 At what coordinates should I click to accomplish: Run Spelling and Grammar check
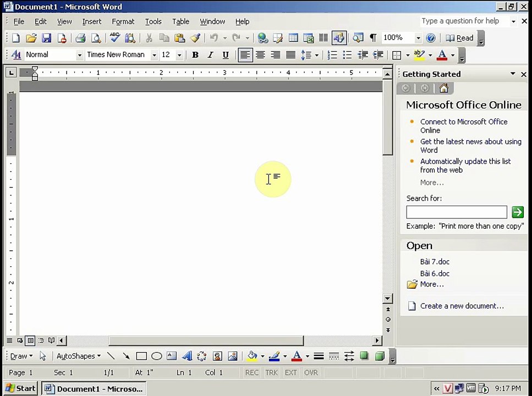pyautogui.click(x=114, y=37)
